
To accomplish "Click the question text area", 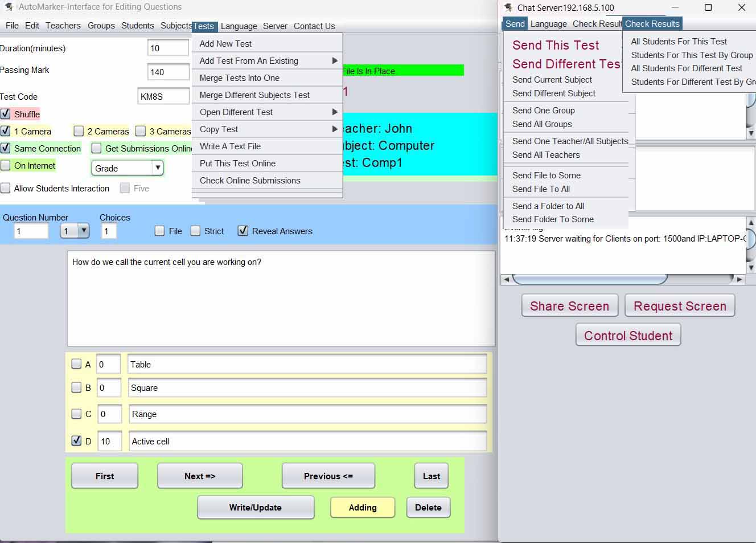I will coord(281,298).
